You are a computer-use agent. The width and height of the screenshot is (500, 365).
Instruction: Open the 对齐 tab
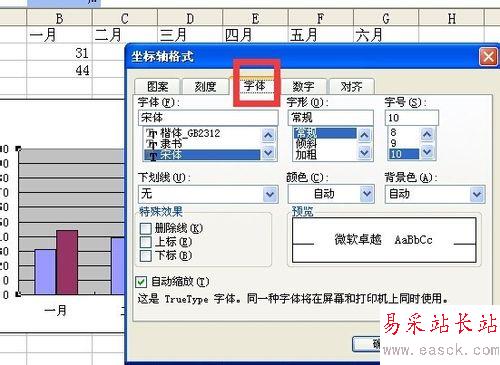tap(351, 87)
